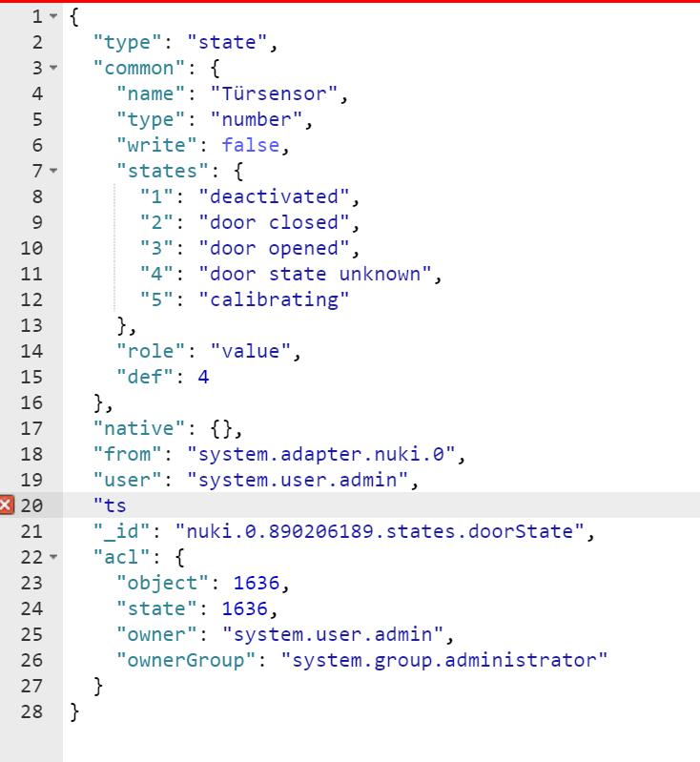Click the "door opened" state value
Image resolution: width=700 pixels, height=762 pixels.
pos(274,248)
